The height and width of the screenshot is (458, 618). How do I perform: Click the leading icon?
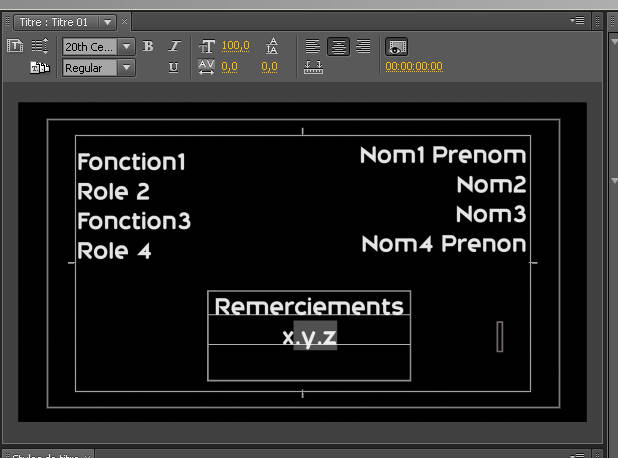pyautogui.click(x=272, y=46)
